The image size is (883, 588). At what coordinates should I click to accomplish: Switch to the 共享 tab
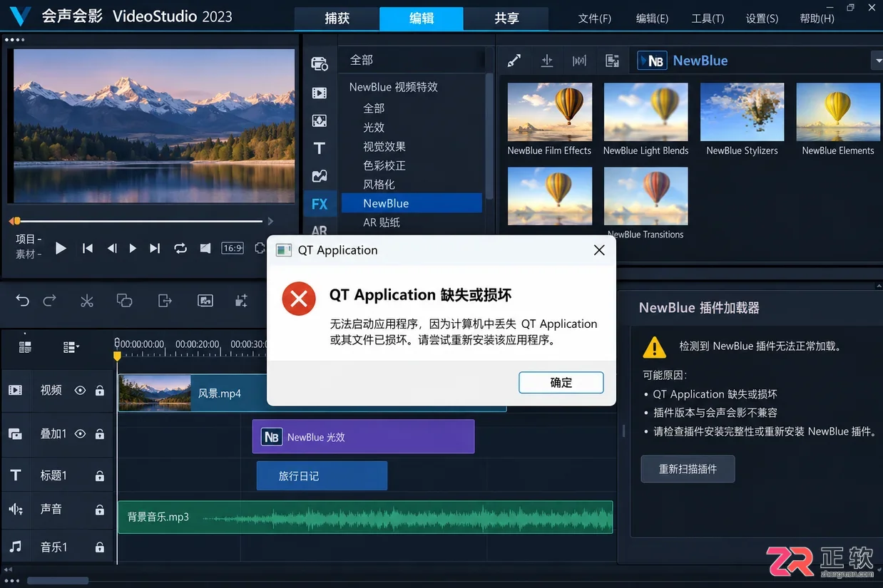[x=506, y=18]
